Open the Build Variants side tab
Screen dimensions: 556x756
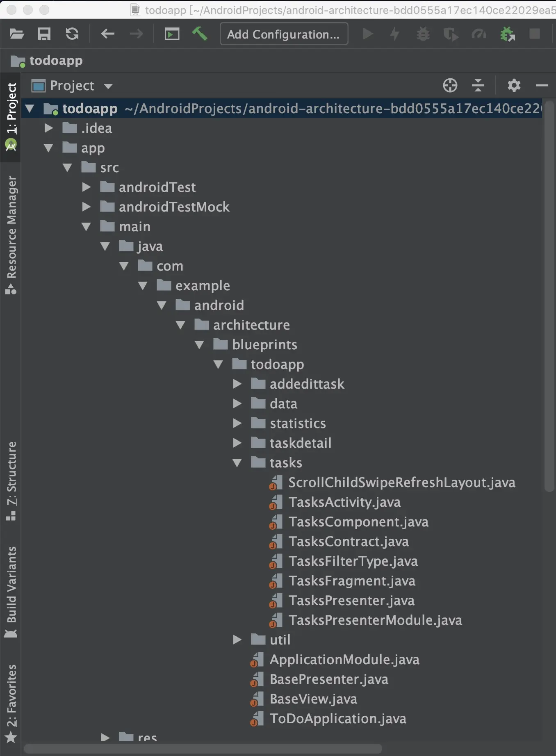point(11,592)
